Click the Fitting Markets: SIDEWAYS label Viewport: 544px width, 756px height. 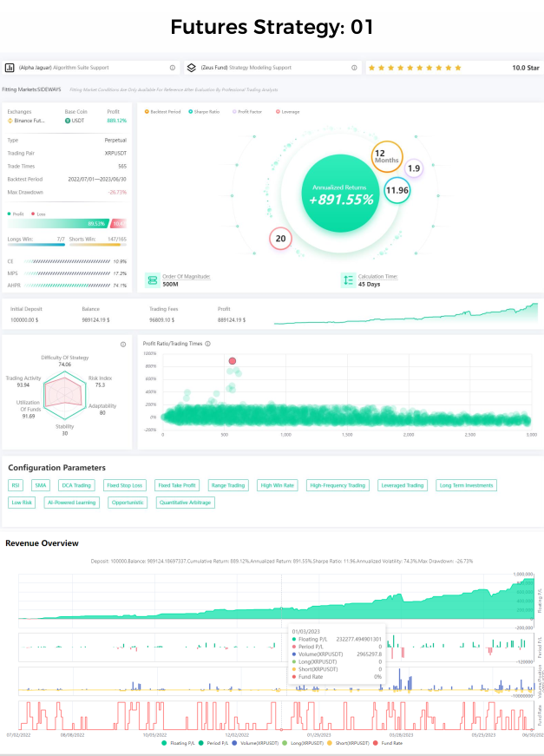(31, 89)
